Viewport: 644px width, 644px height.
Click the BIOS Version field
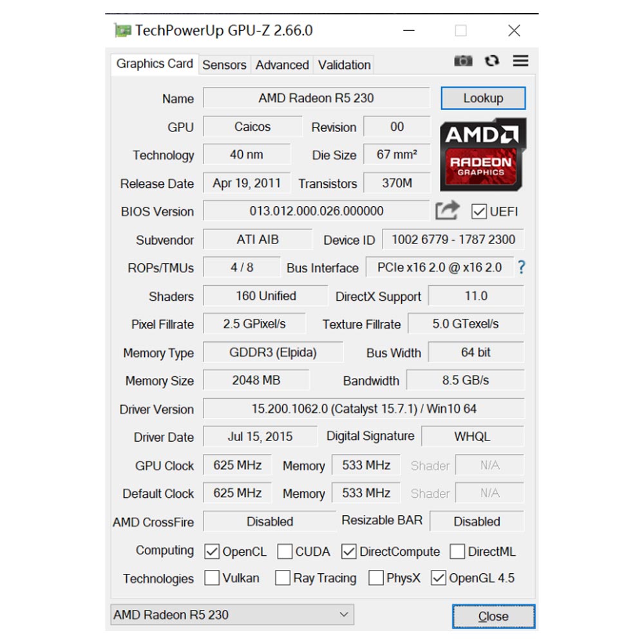tap(316, 211)
